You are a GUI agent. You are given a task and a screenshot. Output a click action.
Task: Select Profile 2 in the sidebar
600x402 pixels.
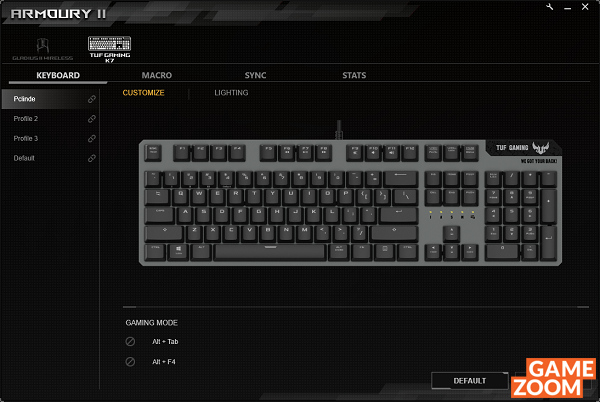(x=26, y=119)
